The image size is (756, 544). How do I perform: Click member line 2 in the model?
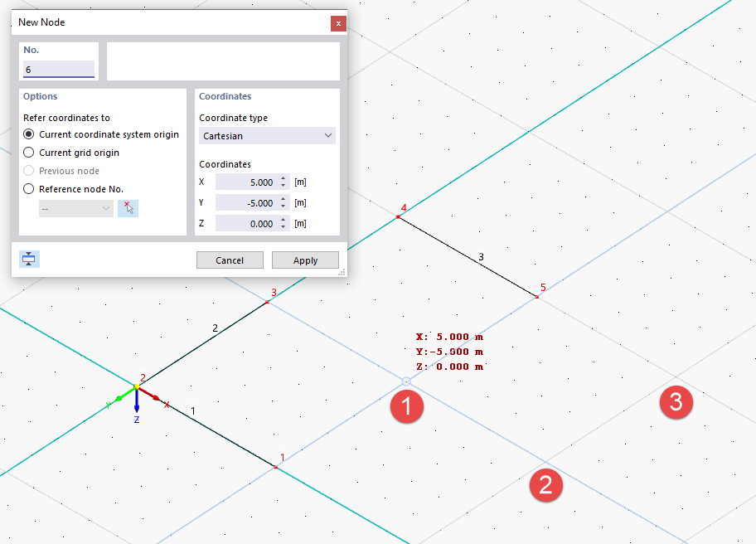[202, 344]
